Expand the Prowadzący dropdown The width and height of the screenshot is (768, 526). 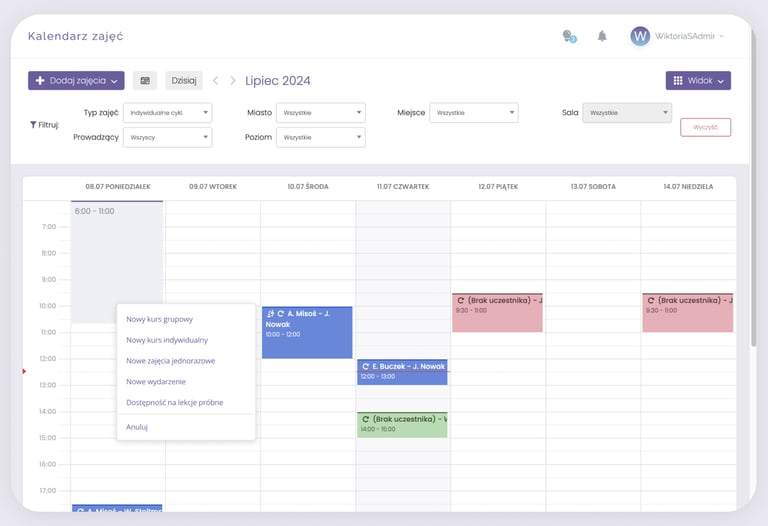coord(168,137)
